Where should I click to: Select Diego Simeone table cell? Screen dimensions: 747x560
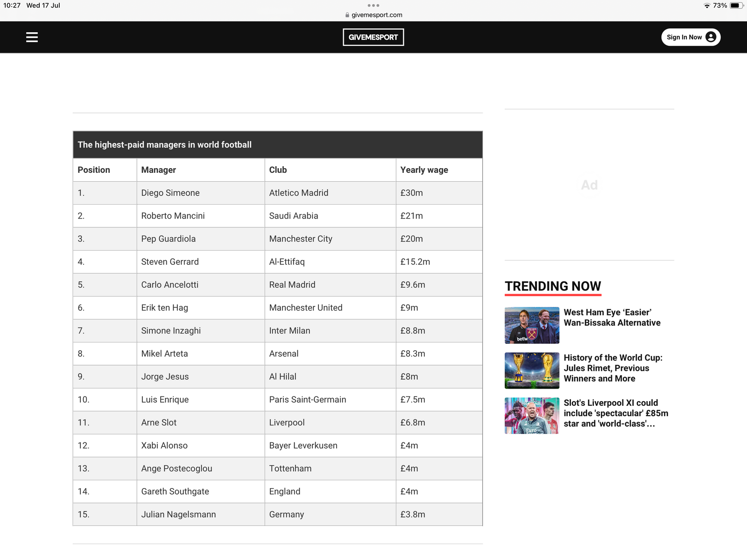[x=170, y=193]
